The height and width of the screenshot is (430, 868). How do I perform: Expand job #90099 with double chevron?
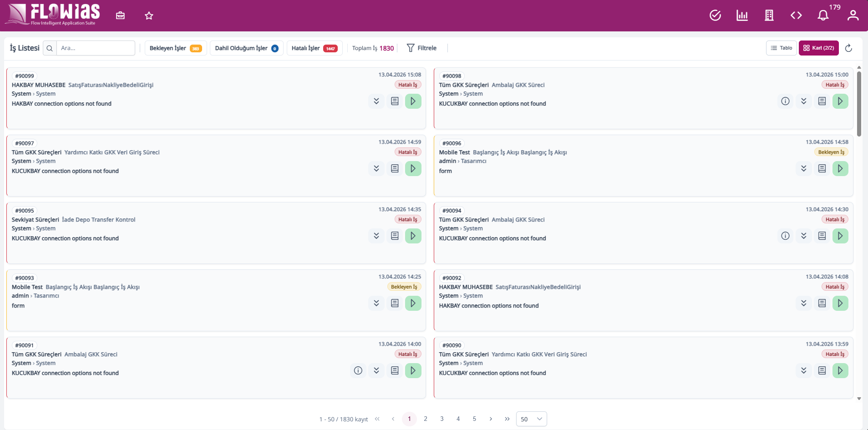coord(376,101)
